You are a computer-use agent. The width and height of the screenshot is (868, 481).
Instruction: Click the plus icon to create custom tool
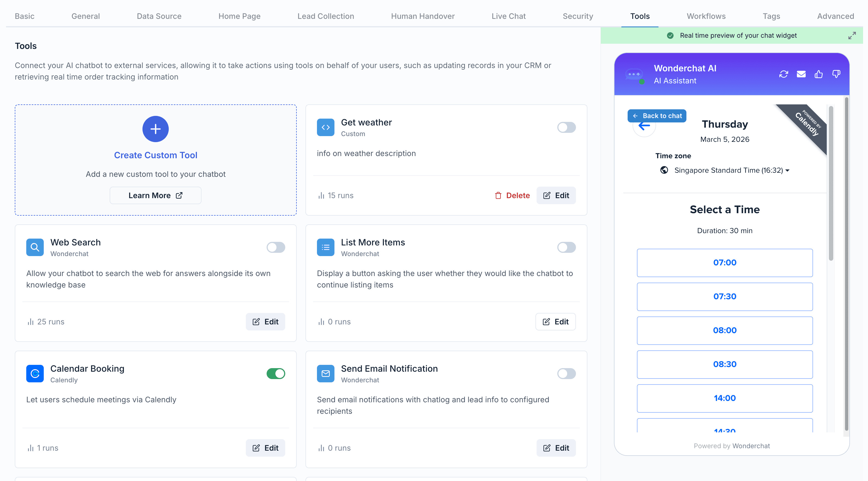coord(155,129)
